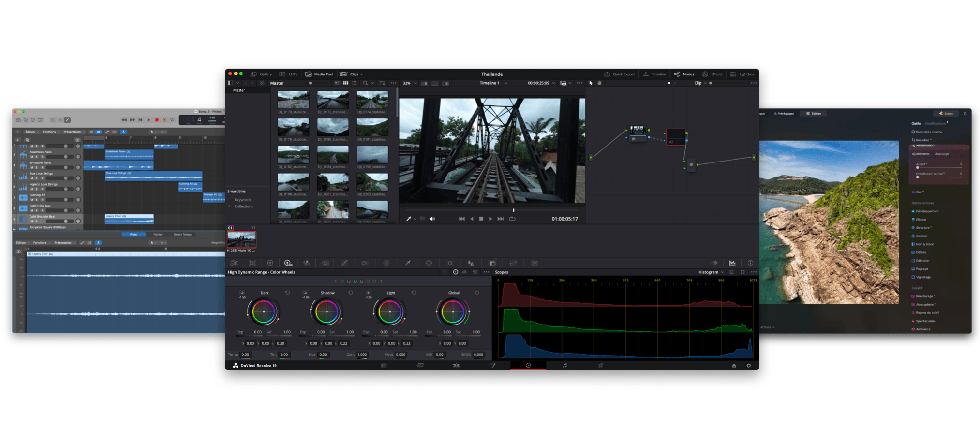
Task: Open the Power Window palette icon
Action: point(429,263)
